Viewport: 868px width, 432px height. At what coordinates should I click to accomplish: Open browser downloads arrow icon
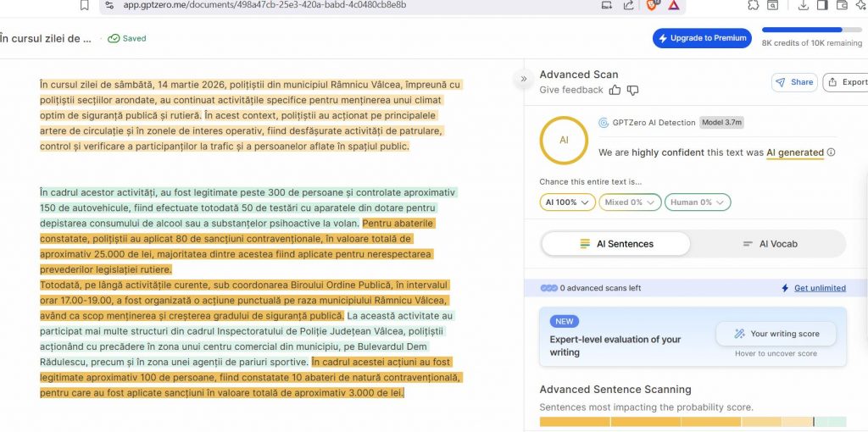tap(803, 5)
